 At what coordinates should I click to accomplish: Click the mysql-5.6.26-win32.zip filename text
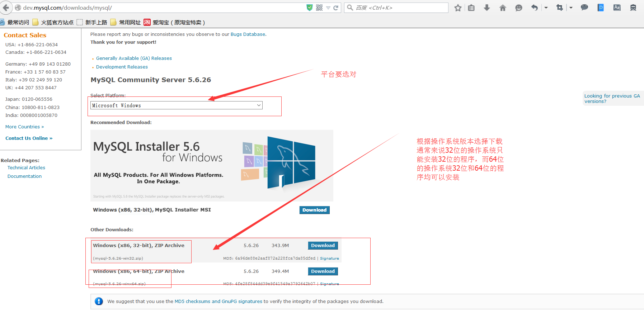tap(118, 259)
